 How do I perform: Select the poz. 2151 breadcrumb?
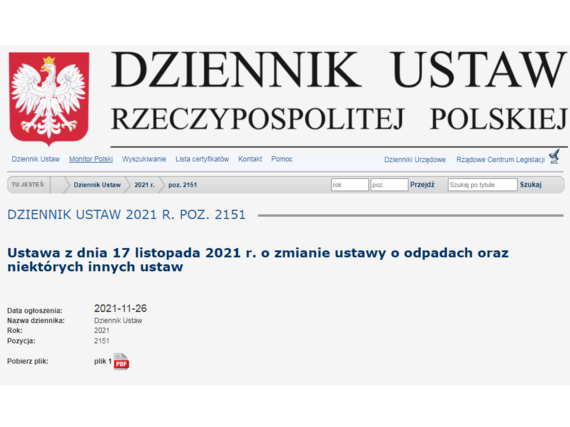[182, 185]
